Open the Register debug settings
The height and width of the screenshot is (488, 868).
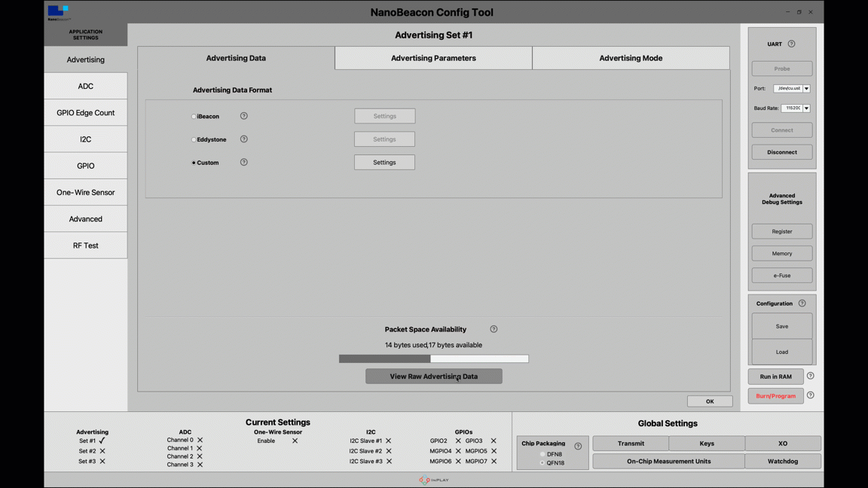(x=781, y=231)
